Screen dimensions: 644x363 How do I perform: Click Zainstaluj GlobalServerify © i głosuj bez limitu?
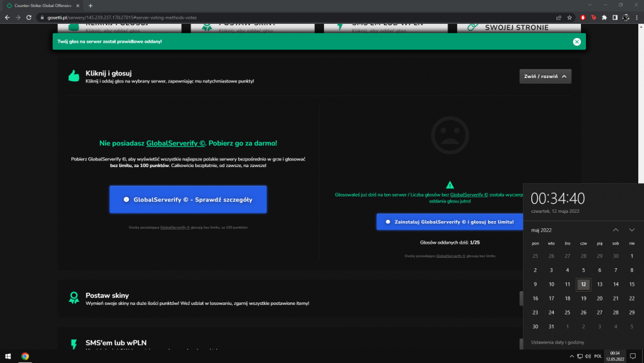click(x=450, y=222)
